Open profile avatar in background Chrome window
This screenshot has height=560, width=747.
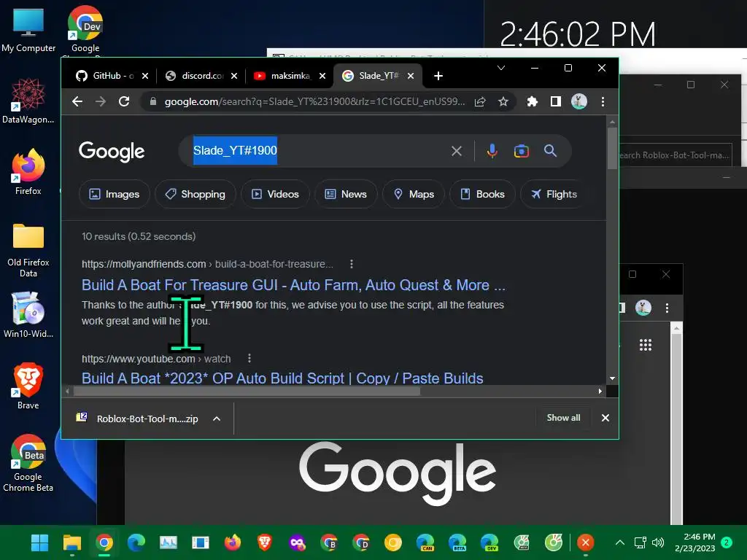(x=643, y=308)
